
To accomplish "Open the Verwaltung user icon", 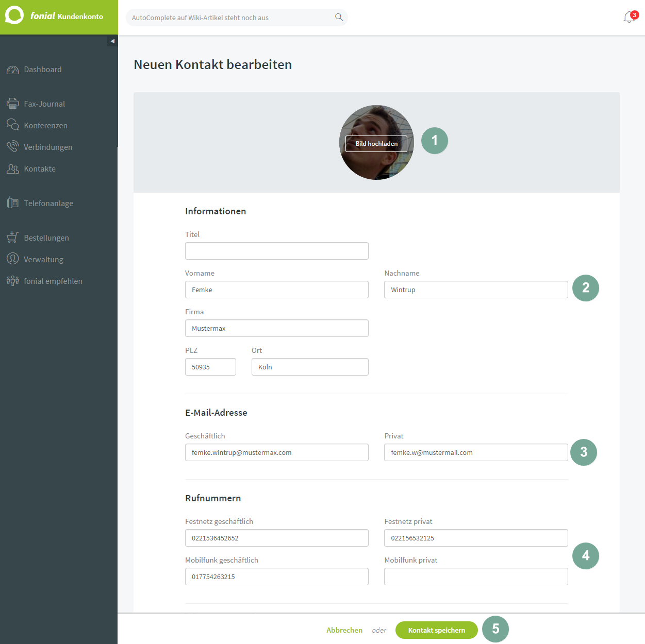I will click(x=12, y=259).
